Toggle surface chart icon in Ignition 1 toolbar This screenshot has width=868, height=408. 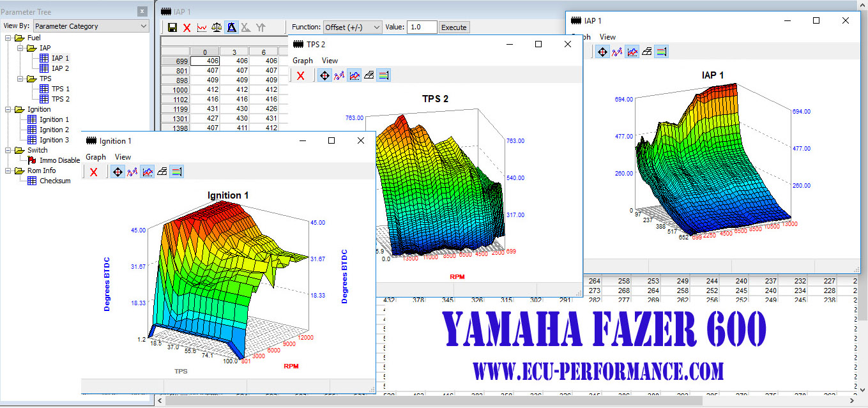pos(147,172)
